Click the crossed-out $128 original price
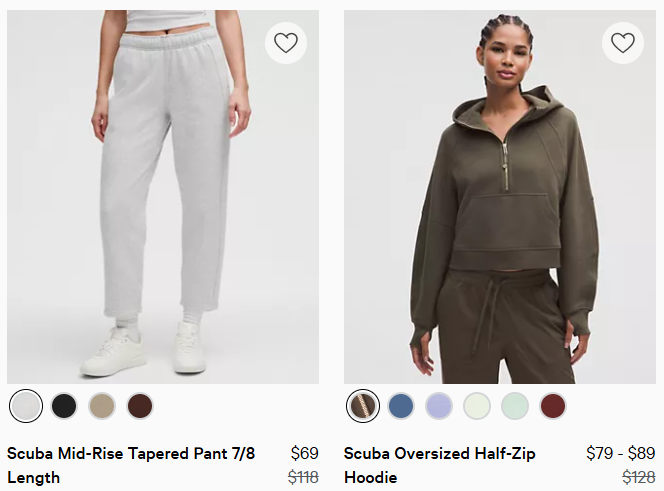 [x=639, y=477]
